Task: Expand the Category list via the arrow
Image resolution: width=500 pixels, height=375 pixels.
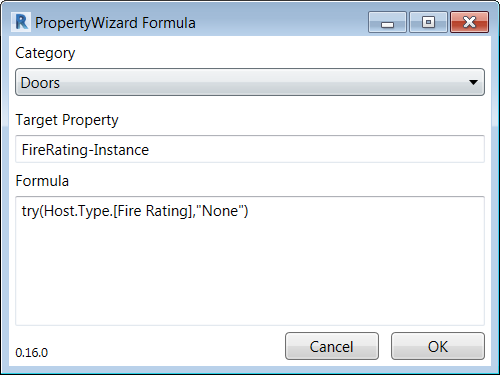Action: [473, 82]
